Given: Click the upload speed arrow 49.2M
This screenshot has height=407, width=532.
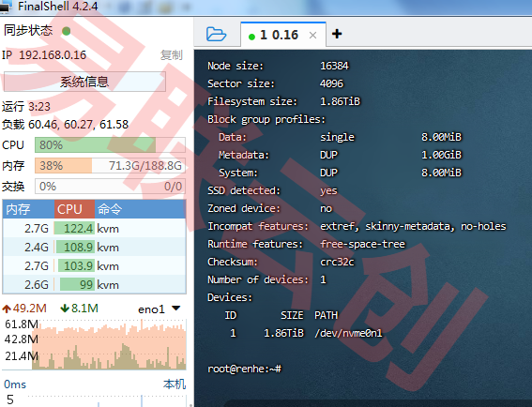Looking at the screenshot, I should (x=24, y=309).
